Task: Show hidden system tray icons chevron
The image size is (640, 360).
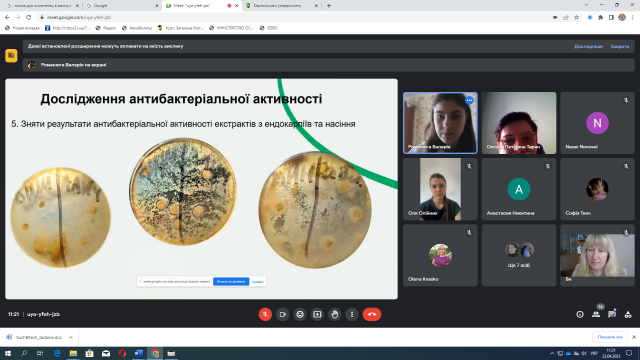Action: [552, 353]
